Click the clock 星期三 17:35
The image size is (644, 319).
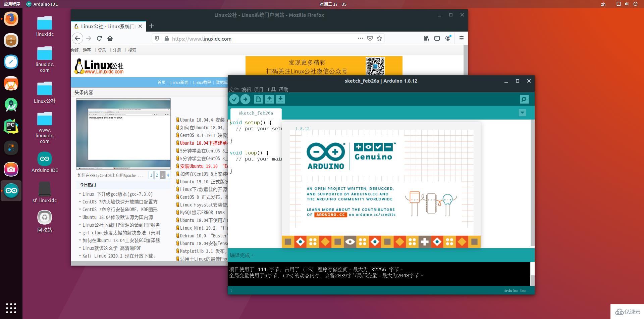click(333, 4)
